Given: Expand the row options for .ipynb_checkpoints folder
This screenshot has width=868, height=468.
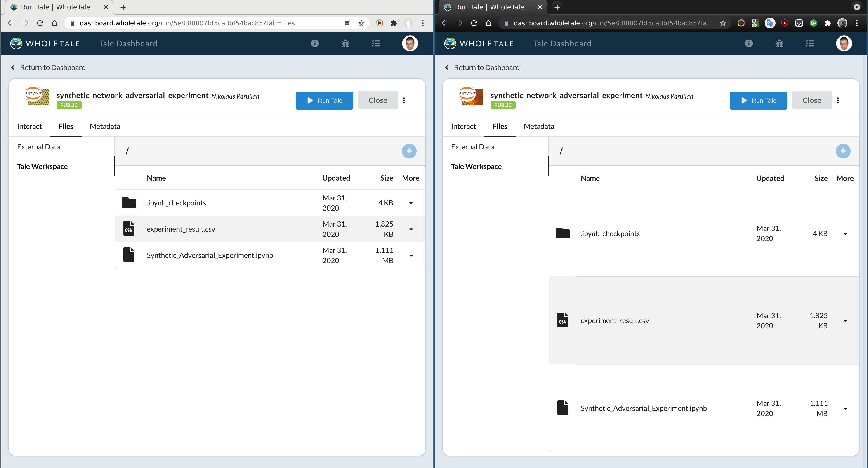Looking at the screenshot, I should (411, 204).
